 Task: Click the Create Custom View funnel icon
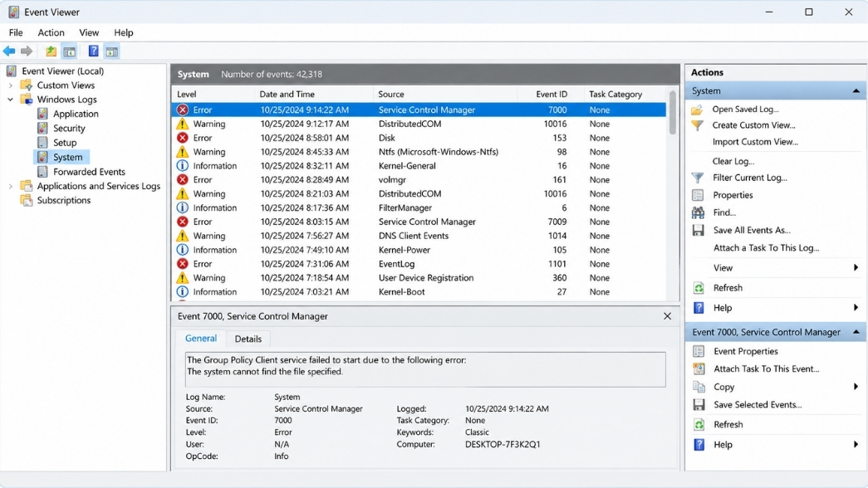click(x=698, y=125)
